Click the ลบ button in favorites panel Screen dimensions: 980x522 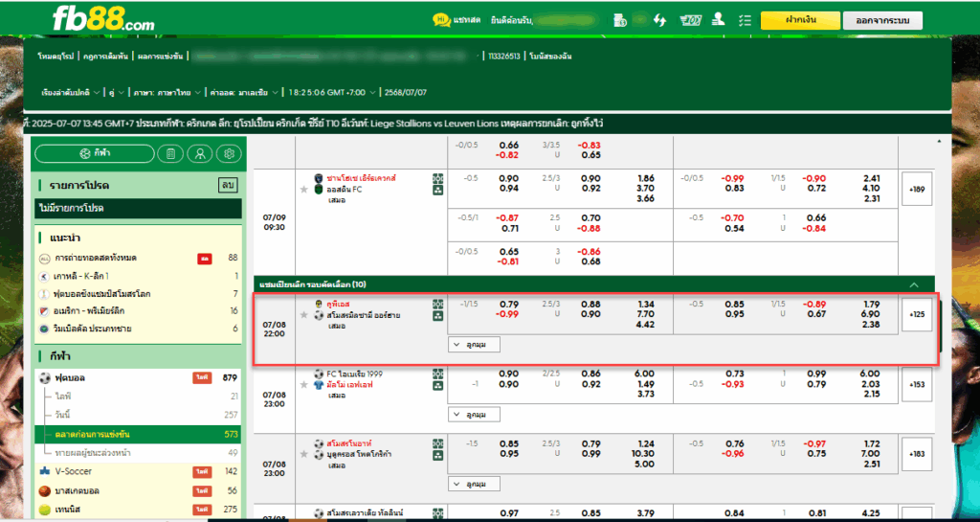point(226,185)
